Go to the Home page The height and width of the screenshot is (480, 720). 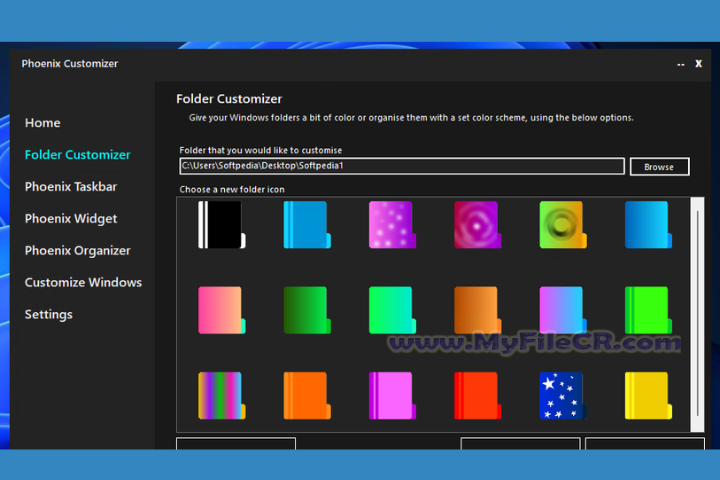pos(43,123)
